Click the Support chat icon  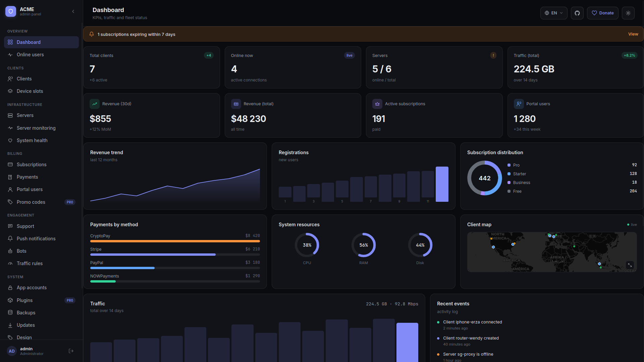pyautogui.click(x=10, y=226)
